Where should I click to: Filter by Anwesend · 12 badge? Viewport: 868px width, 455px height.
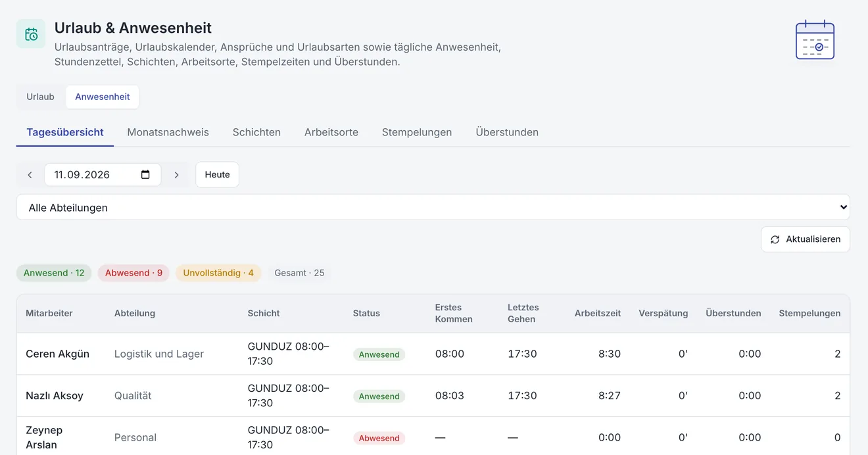[x=54, y=273]
